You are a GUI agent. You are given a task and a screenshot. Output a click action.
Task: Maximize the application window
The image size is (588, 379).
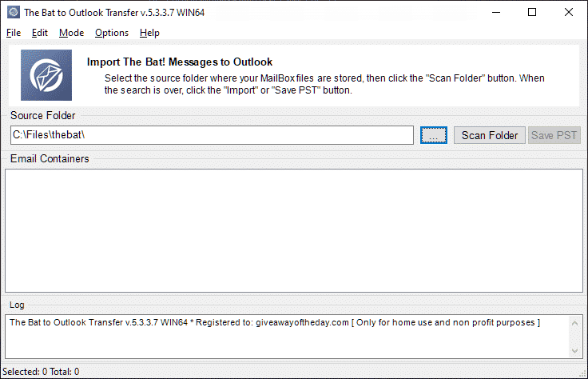pyautogui.click(x=532, y=12)
